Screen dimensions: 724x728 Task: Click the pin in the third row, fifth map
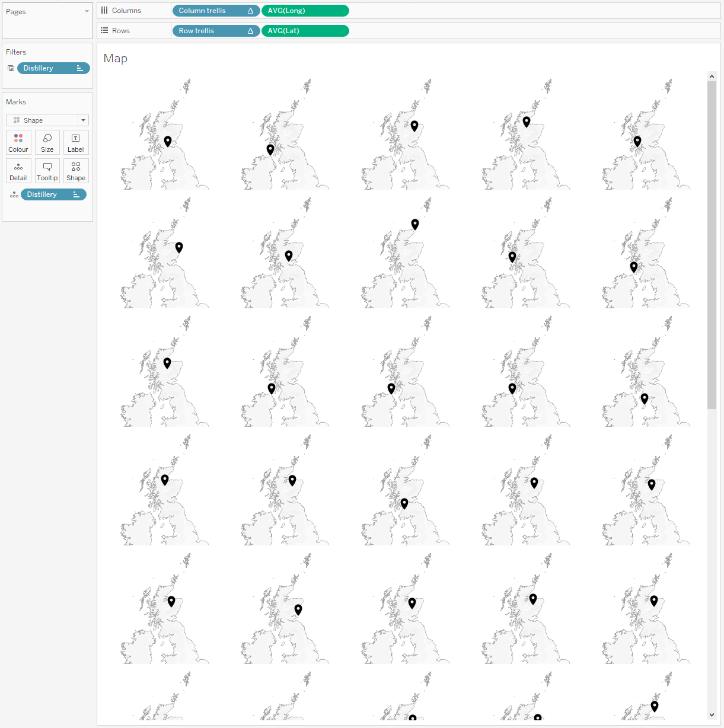coord(645,399)
